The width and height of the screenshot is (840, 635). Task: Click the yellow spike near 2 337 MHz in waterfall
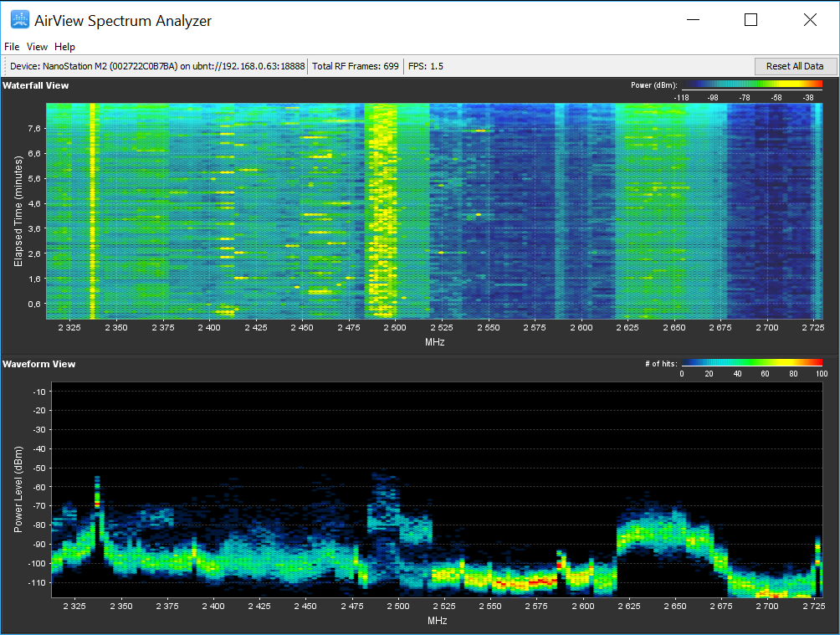point(92,211)
